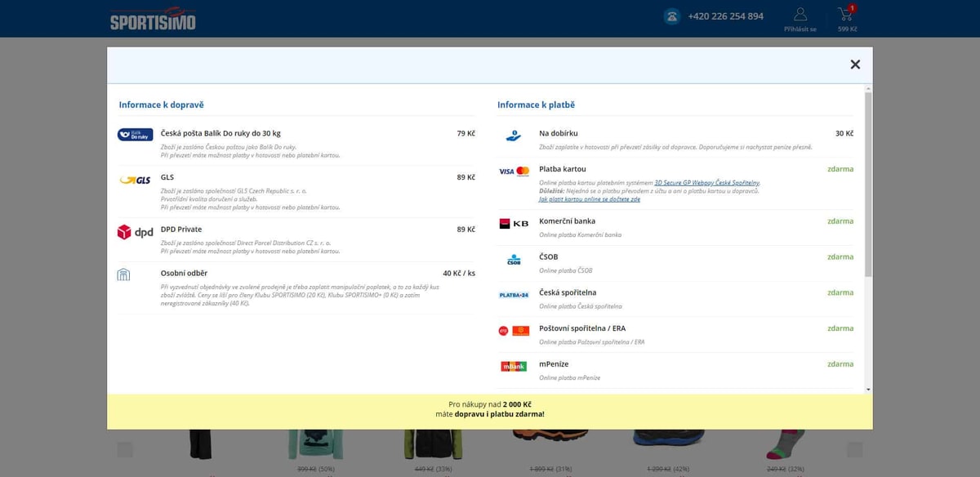Click the background carousel right arrow
This screenshot has width=980, height=477.
(x=855, y=449)
